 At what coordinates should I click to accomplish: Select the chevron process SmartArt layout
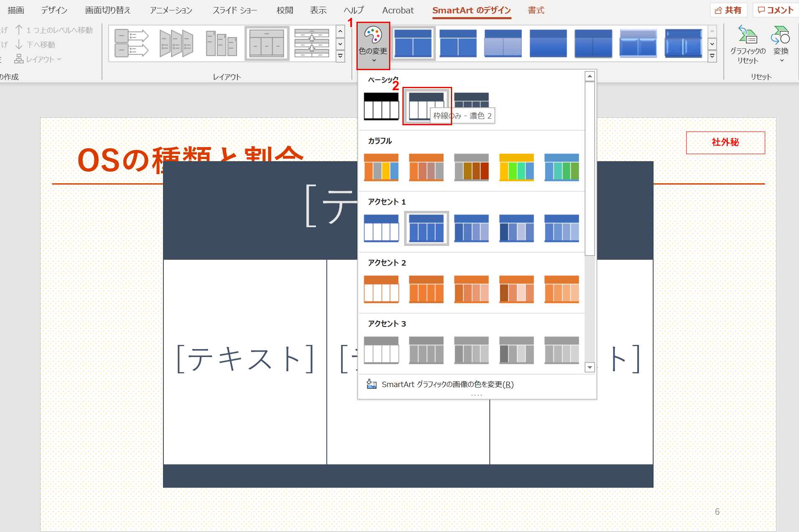click(177, 43)
